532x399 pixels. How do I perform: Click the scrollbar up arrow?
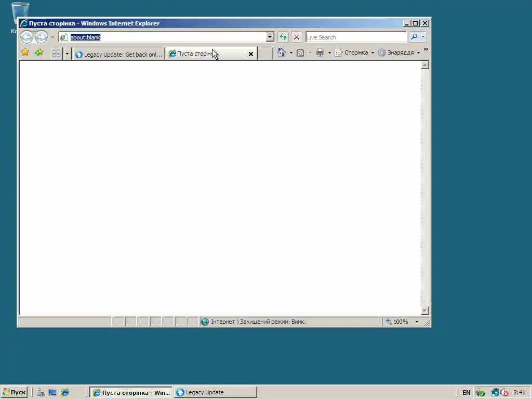point(425,65)
